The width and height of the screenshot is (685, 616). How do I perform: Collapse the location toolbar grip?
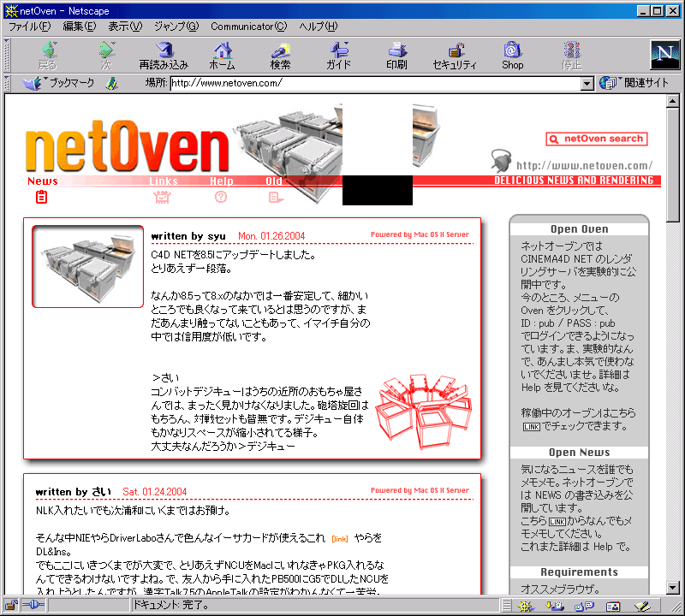pos(7,83)
